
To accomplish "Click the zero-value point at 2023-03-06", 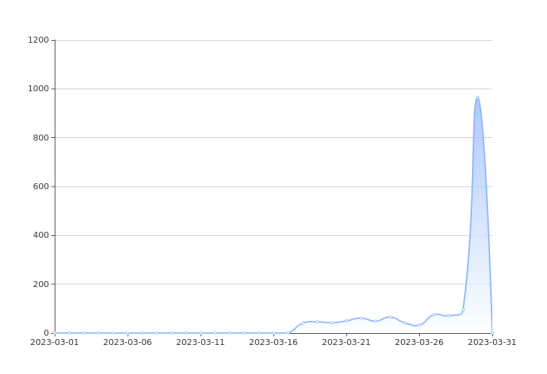I will pos(128,333).
